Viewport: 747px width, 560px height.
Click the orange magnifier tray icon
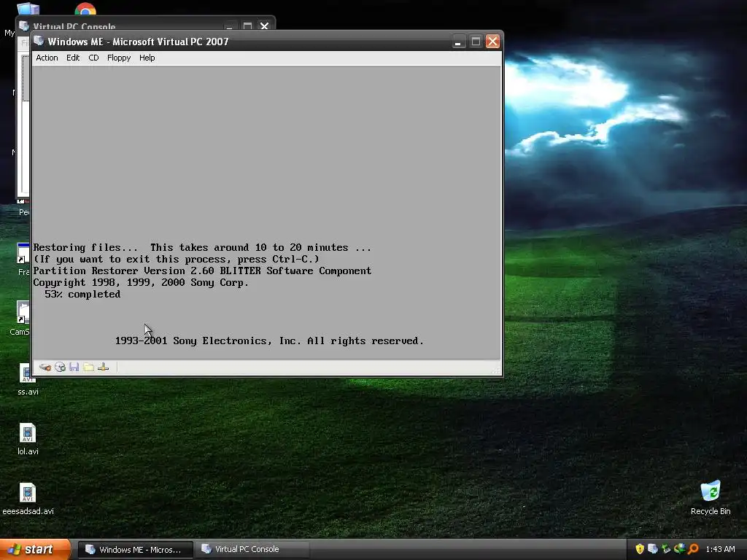click(693, 549)
